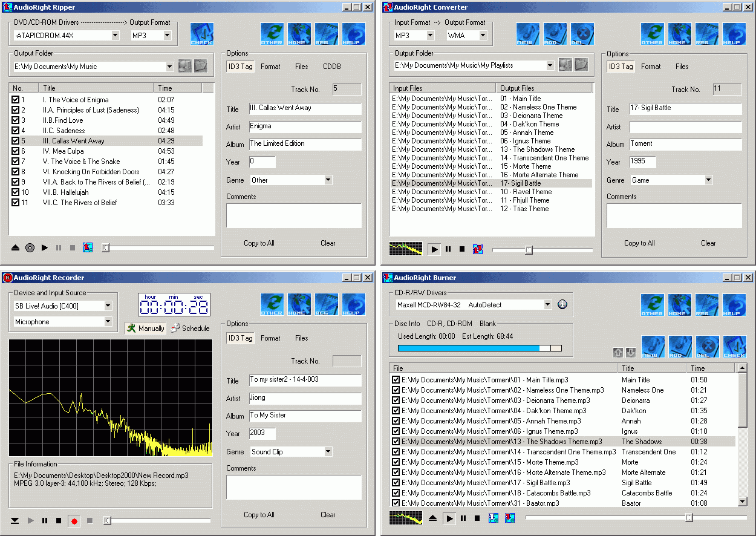756x536 pixels.
Task: Click the CHECK icon in Ripper window
Action: coord(202,34)
